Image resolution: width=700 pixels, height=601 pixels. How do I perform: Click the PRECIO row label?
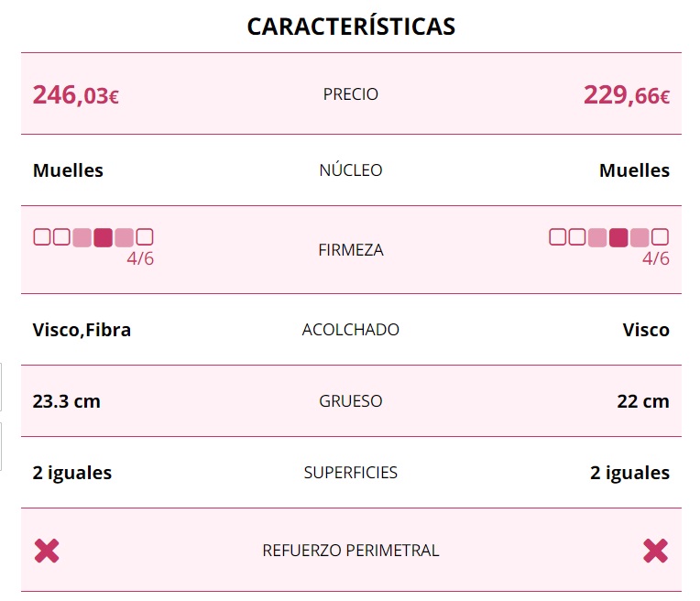coord(351,94)
